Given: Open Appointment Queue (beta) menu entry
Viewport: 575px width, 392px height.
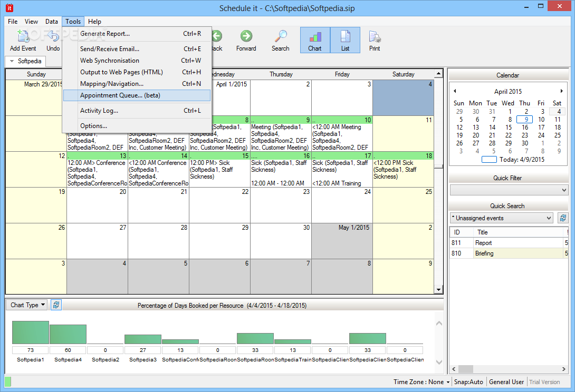Looking at the screenshot, I should click(137, 95).
